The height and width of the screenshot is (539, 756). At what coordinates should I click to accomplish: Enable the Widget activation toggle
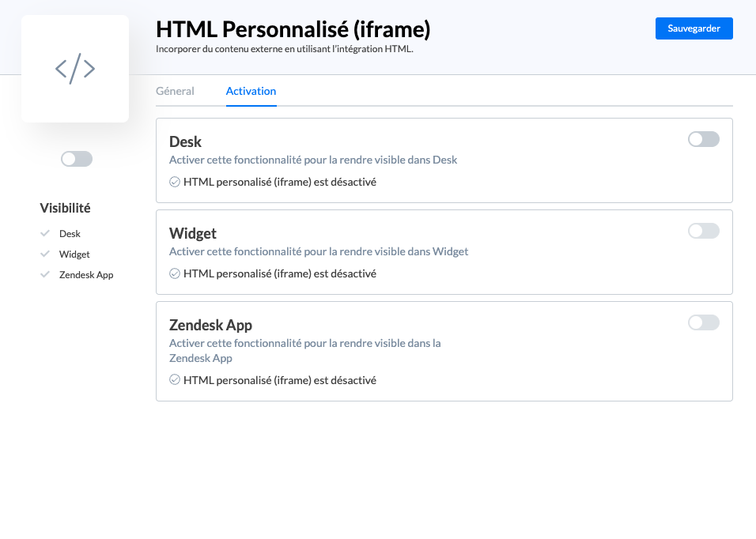click(703, 231)
